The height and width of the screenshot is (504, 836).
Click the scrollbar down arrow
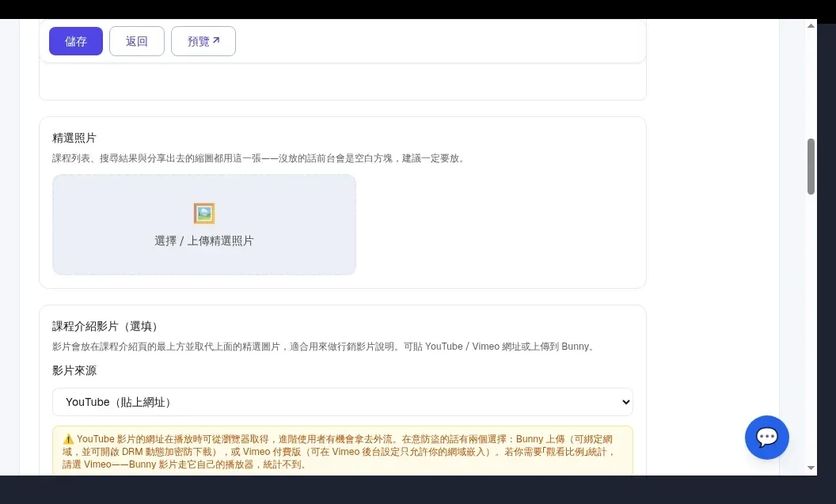click(811, 468)
